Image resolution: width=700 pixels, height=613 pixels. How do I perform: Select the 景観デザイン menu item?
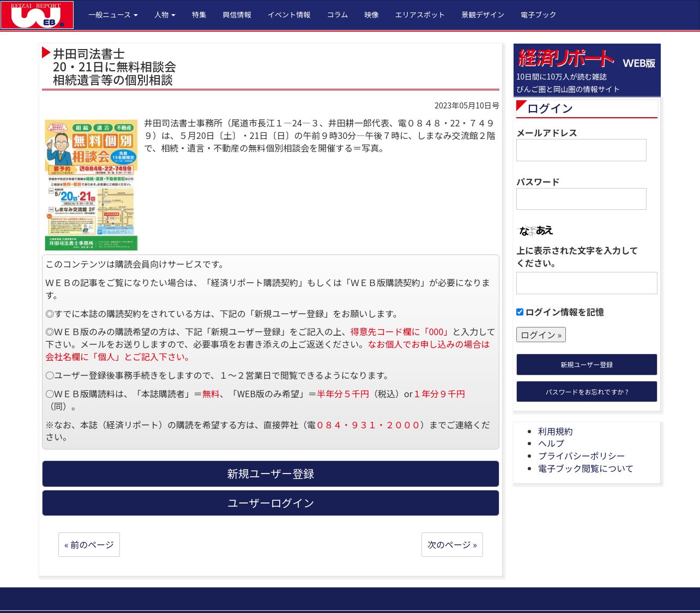coord(483,15)
